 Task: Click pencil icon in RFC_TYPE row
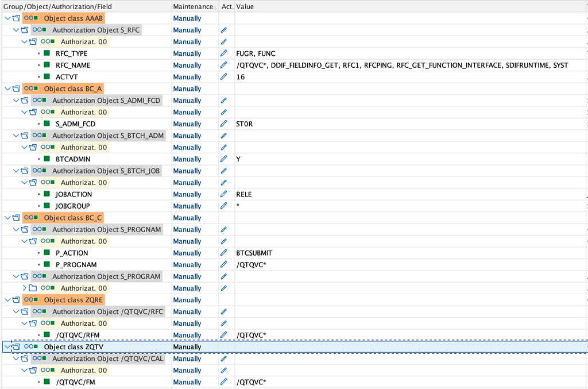tap(224, 53)
